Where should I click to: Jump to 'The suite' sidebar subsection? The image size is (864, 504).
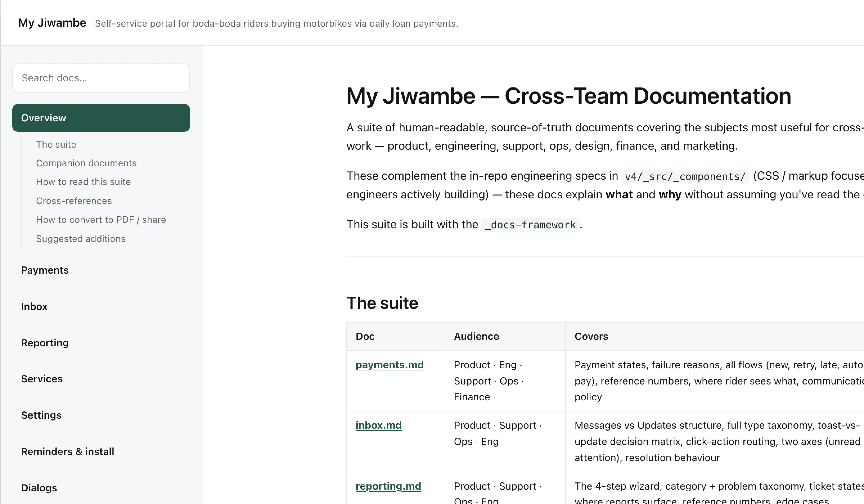click(56, 144)
